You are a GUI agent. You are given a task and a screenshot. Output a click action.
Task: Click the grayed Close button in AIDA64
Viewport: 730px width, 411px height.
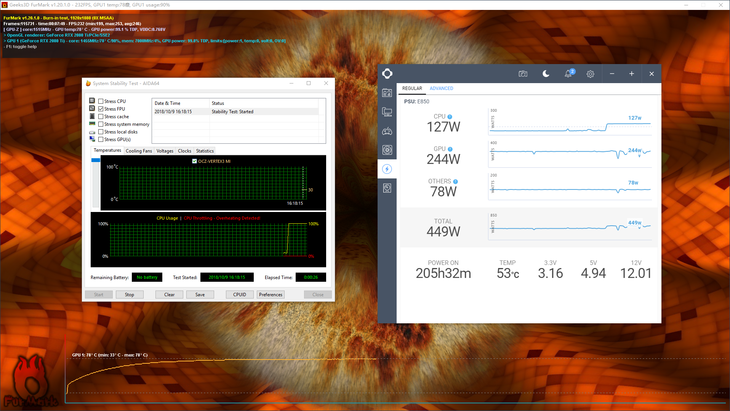pyautogui.click(x=318, y=295)
